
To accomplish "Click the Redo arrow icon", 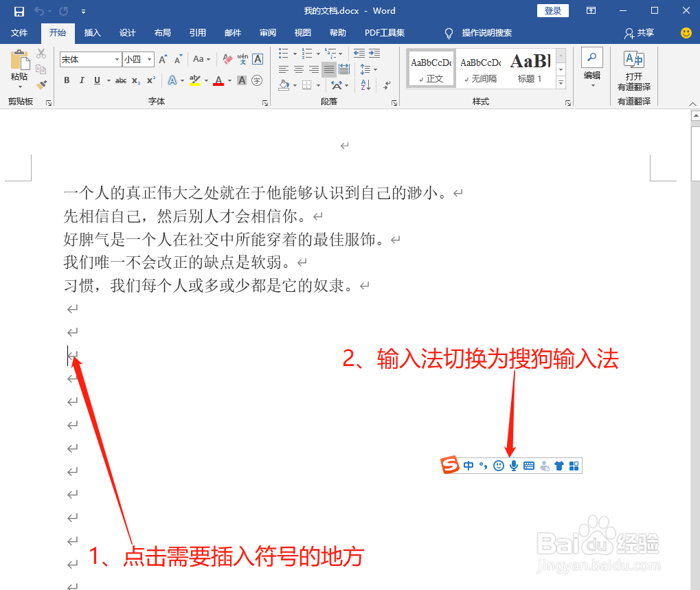I will point(63,11).
